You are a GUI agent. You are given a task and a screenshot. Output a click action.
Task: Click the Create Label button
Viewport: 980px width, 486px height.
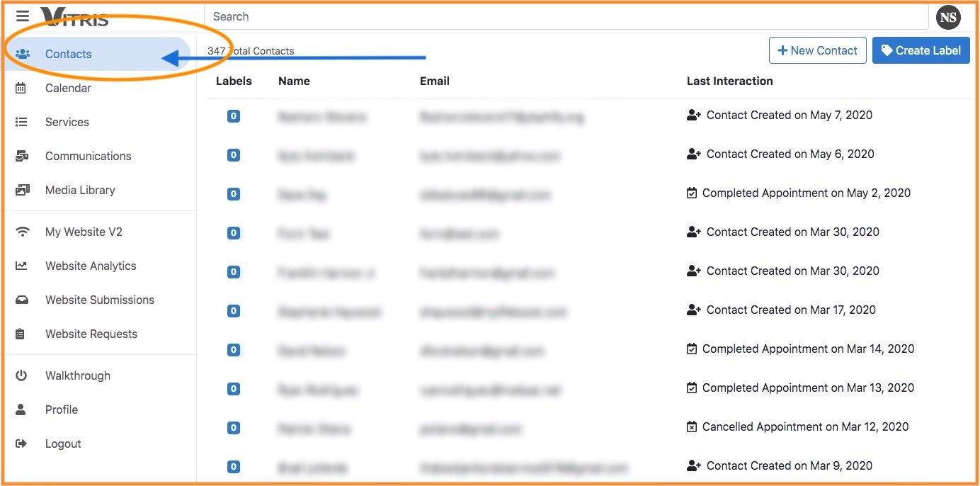pyautogui.click(x=921, y=50)
